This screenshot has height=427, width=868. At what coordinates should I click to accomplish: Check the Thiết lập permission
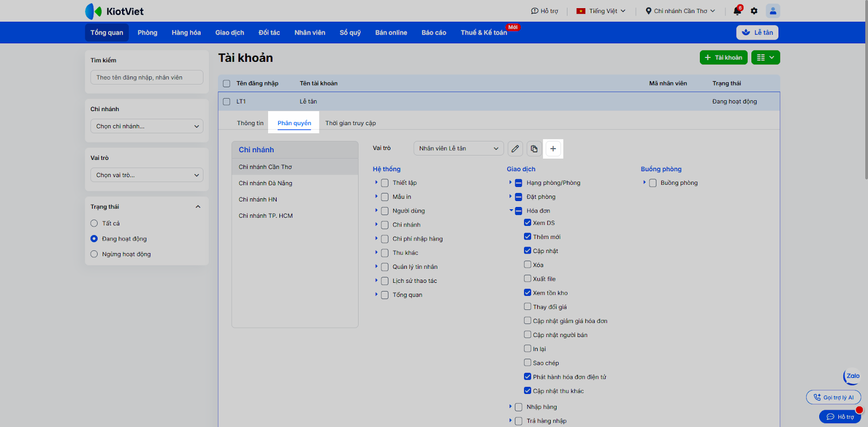[x=385, y=183]
